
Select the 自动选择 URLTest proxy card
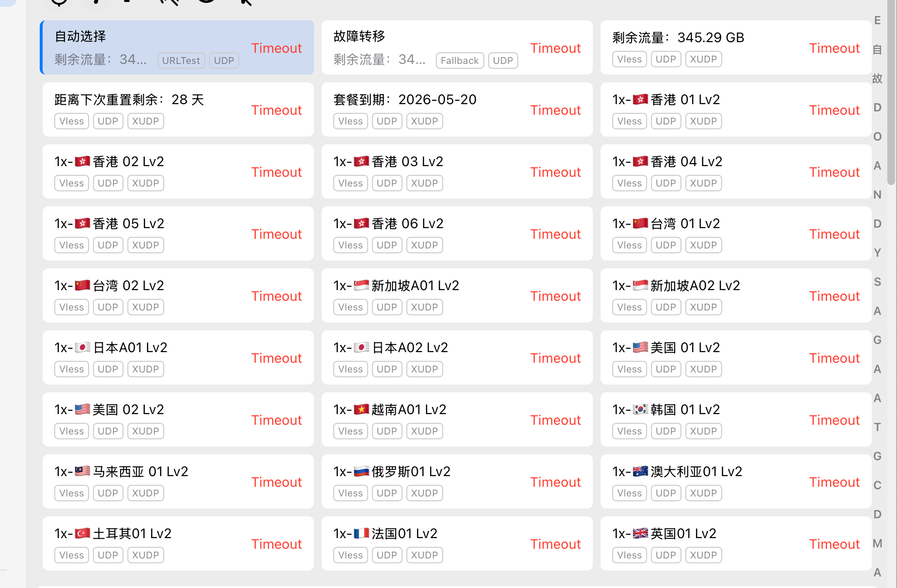point(145,47)
